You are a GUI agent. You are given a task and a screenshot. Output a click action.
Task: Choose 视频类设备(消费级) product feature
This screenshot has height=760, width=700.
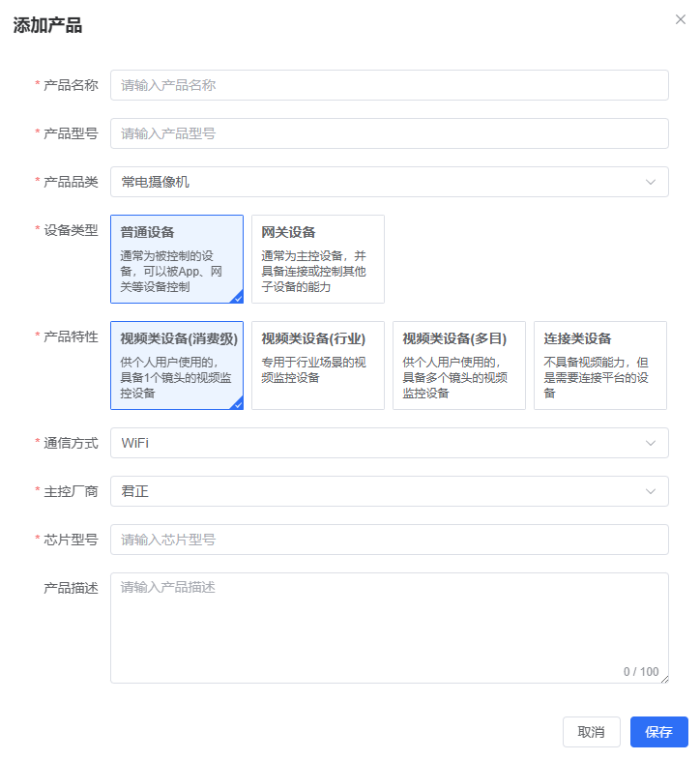[x=177, y=365]
